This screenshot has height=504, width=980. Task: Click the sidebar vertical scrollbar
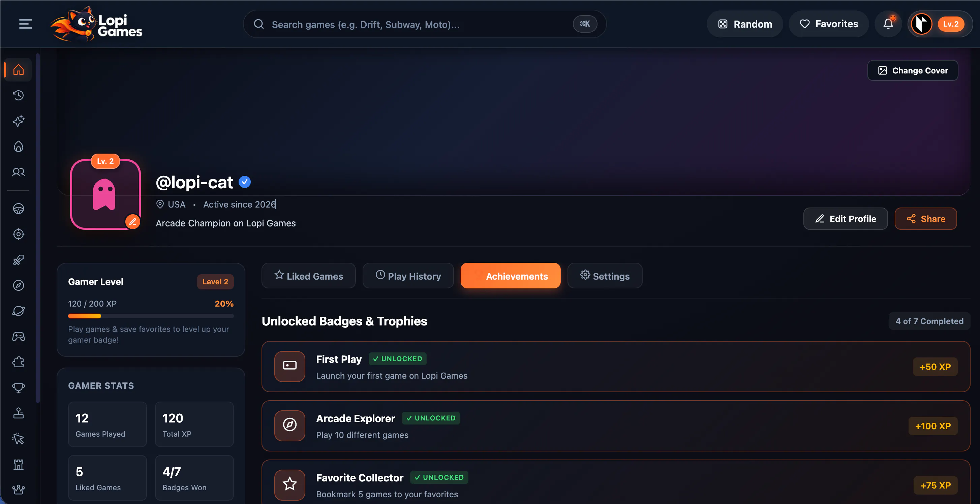click(38, 228)
